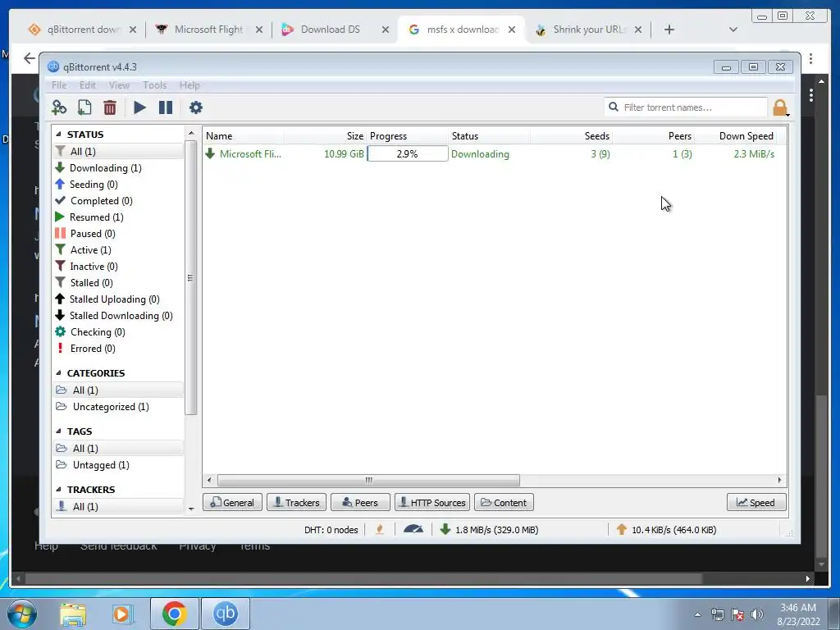Select All (1) under CATEGORIES
This screenshot has height=630, width=840.
(x=118, y=390)
